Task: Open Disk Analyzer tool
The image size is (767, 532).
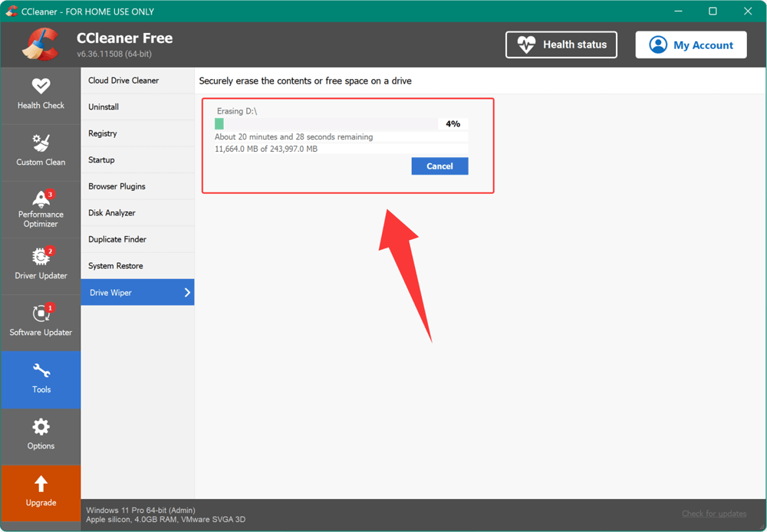Action: (x=112, y=213)
